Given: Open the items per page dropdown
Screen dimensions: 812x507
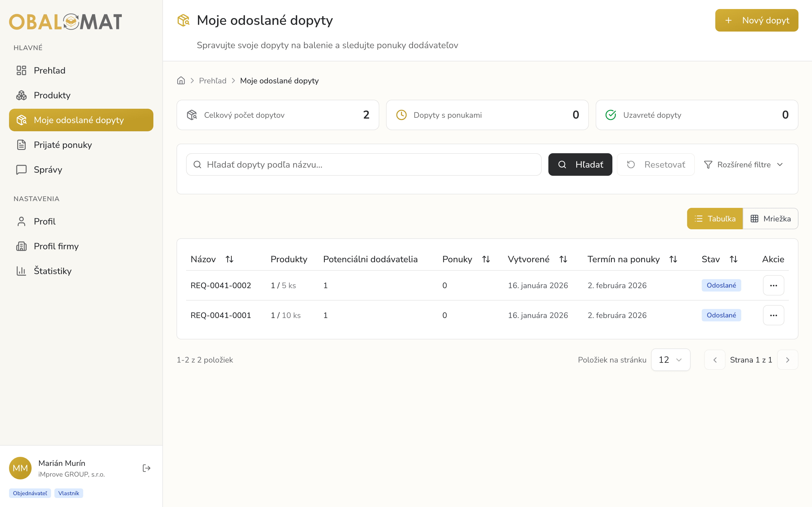Looking at the screenshot, I should (x=670, y=360).
